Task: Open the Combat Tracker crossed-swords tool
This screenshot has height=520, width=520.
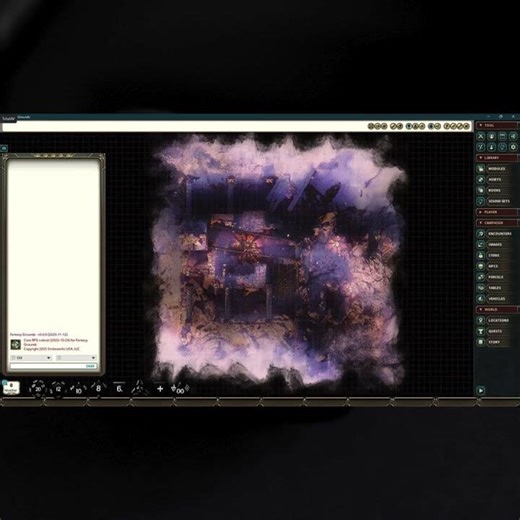Action: pyautogui.click(x=480, y=136)
